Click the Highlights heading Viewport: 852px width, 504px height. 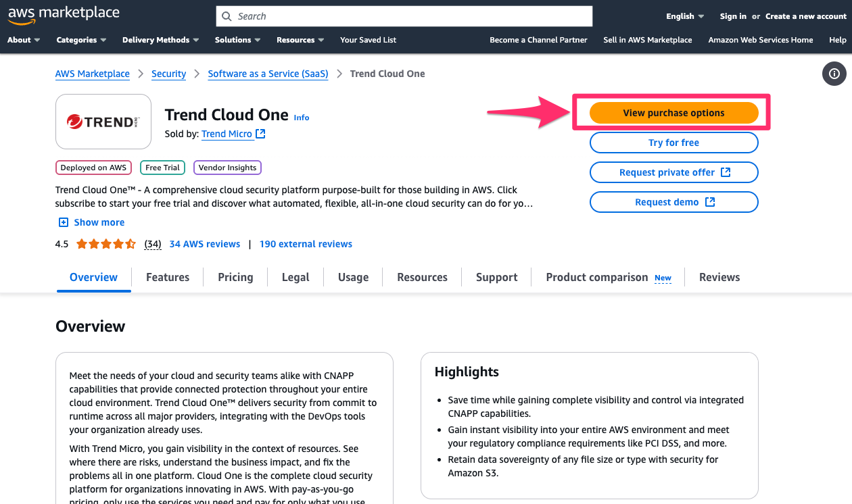tap(467, 372)
